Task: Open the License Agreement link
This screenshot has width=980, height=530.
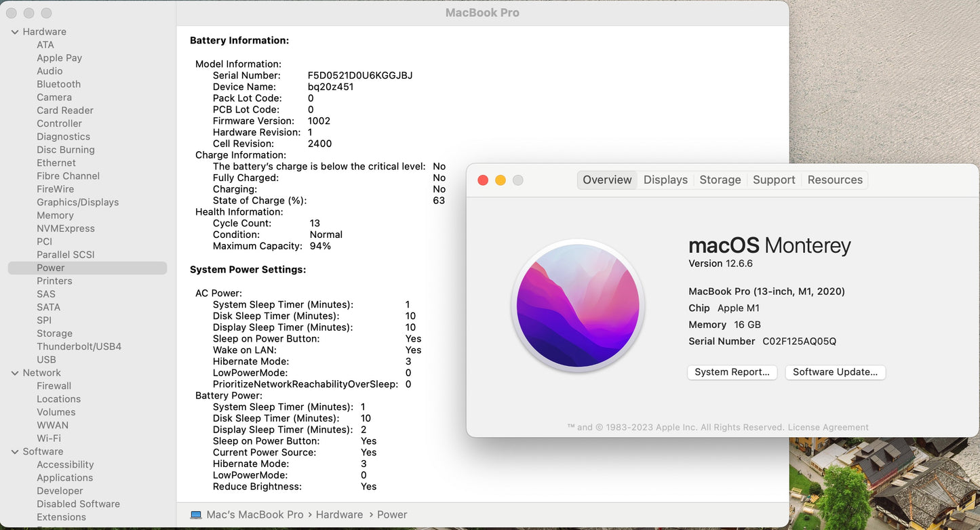Action: click(828, 428)
